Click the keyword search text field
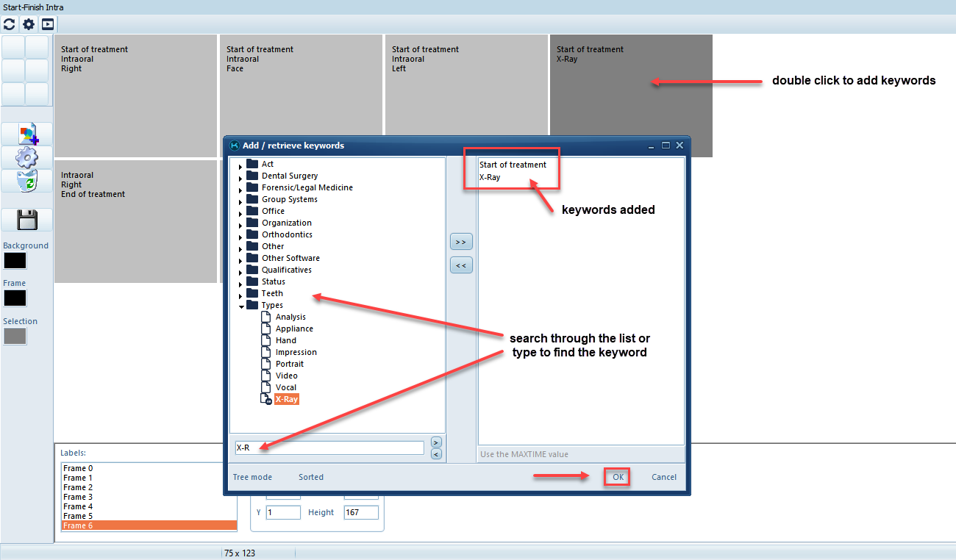 click(329, 448)
